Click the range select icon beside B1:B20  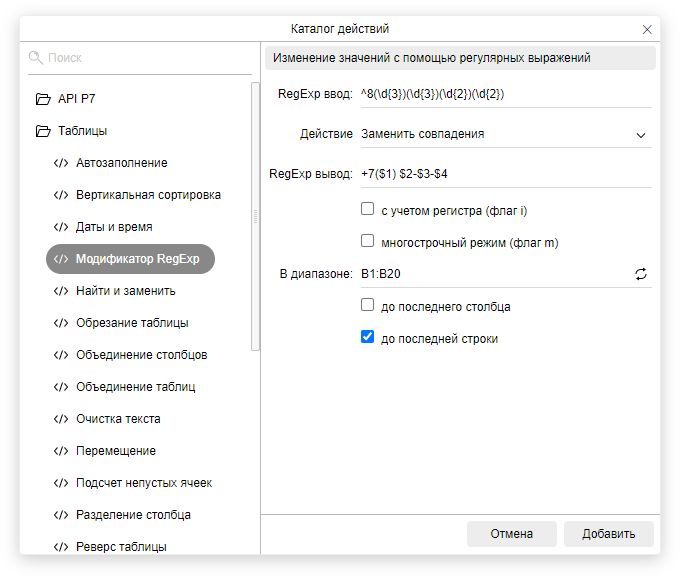click(x=641, y=274)
